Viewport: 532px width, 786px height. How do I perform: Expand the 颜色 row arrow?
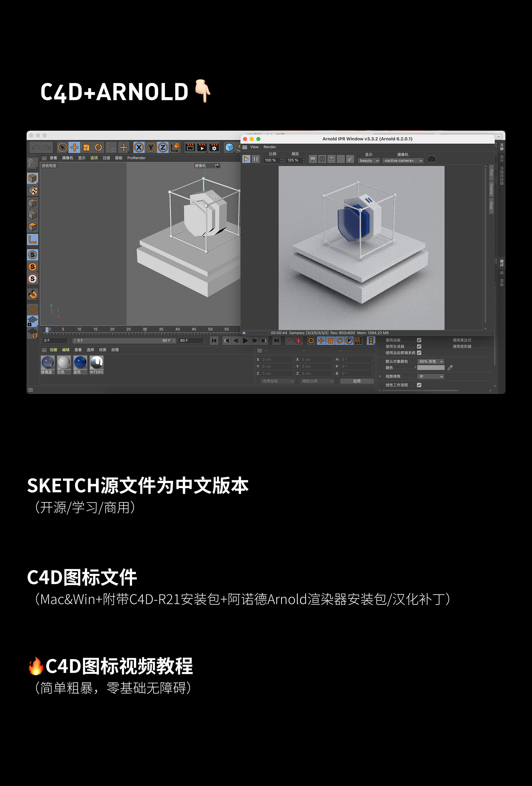[415, 367]
